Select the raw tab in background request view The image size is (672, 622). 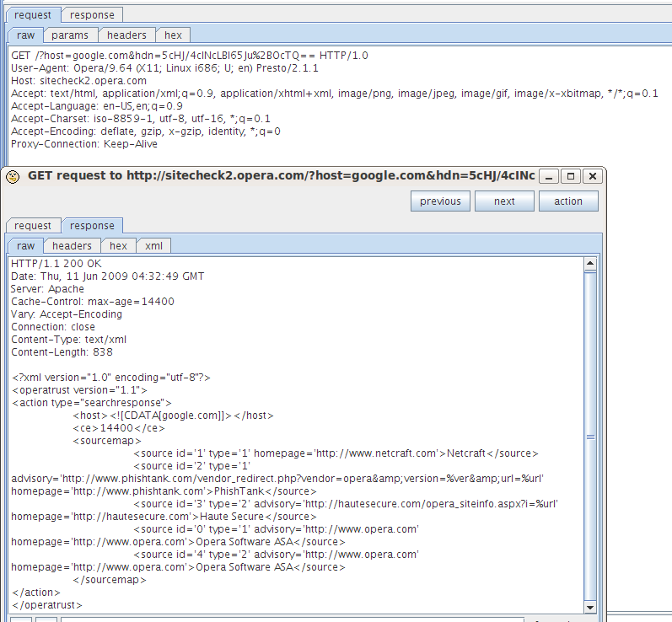(25, 35)
